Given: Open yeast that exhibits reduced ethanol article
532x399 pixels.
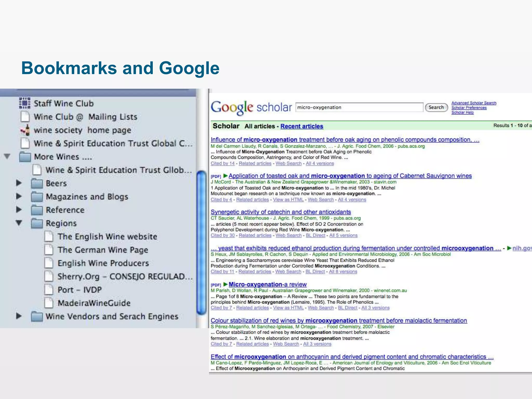Looking at the screenshot, I should click(356, 248).
